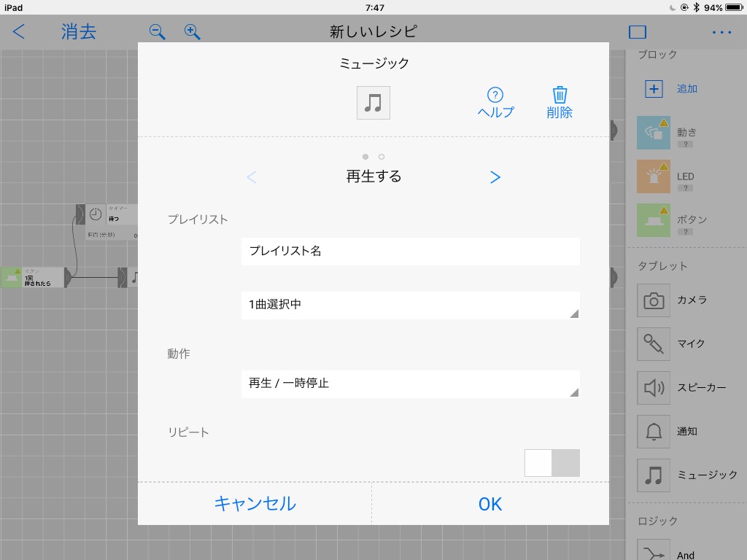This screenshot has height=560, width=747.
Task: Select the スピーカー speaker block
Action: 654,388
